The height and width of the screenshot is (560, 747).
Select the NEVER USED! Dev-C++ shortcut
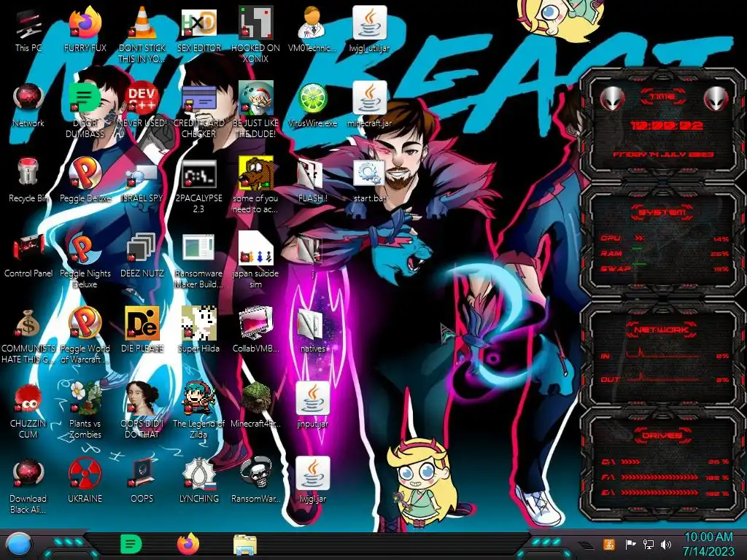pos(142,105)
